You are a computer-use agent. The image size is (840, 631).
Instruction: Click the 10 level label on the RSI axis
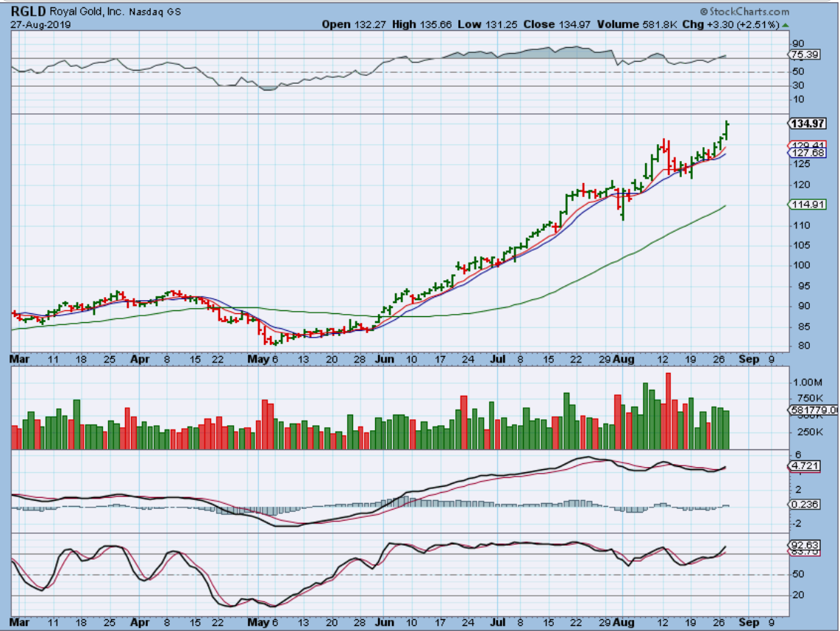click(x=798, y=99)
